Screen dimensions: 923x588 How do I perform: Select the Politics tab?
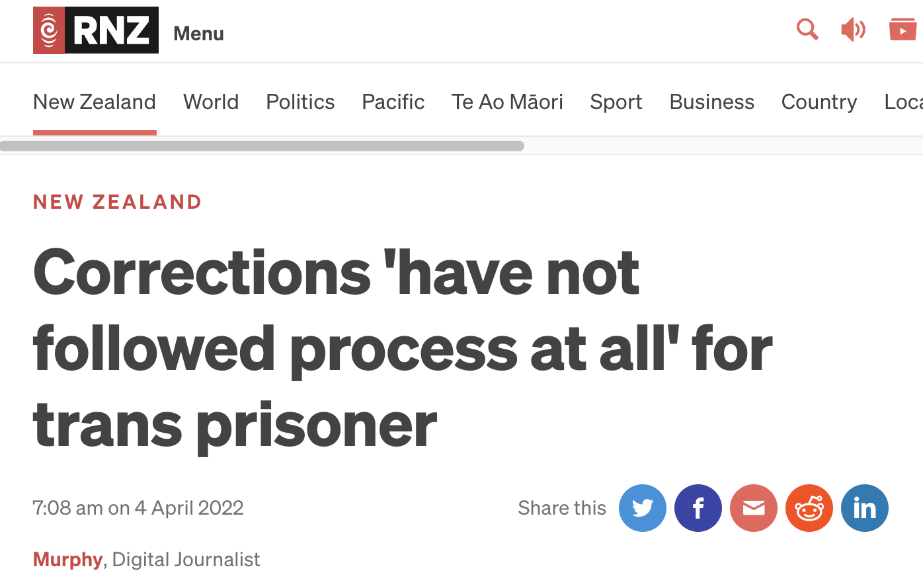(x=300, y=102)
